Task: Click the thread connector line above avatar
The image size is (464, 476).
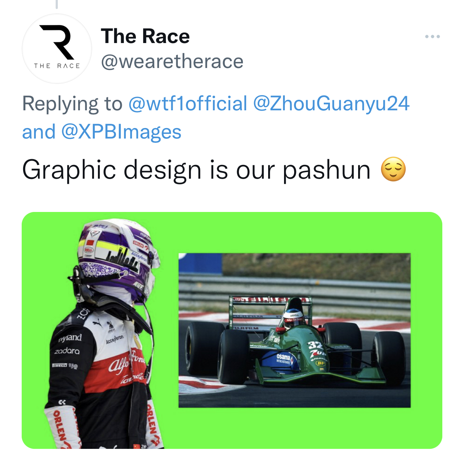Action: pyautogui.click(x=57, y=4)
